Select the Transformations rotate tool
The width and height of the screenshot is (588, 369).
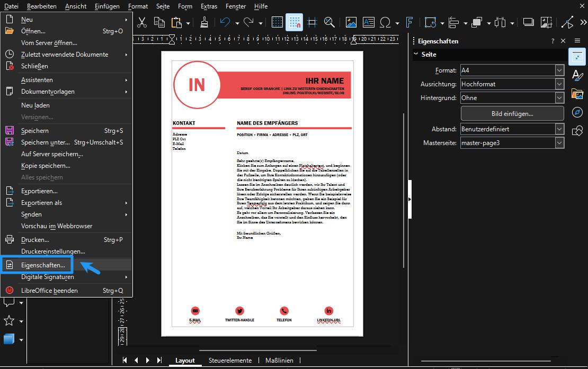430,22
